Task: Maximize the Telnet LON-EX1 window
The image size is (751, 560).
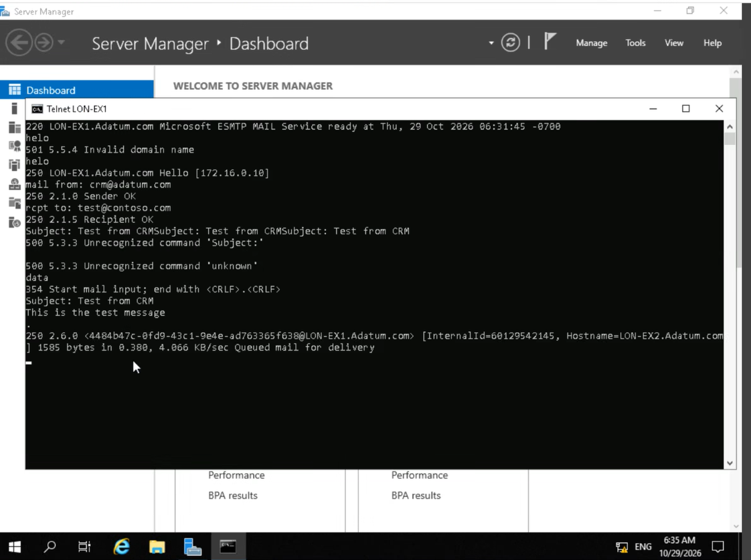Action: point(686,108)
